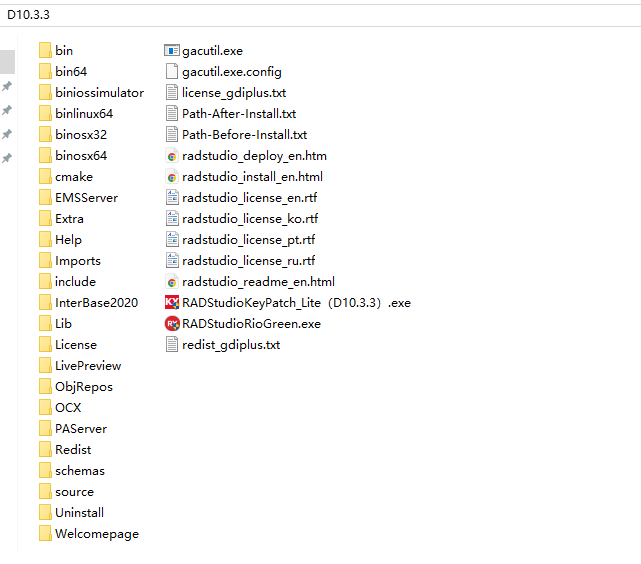Viewport: 641px width, 564px height.
Task: Select the ObjRepos folder name
Action: coord(84,387)
